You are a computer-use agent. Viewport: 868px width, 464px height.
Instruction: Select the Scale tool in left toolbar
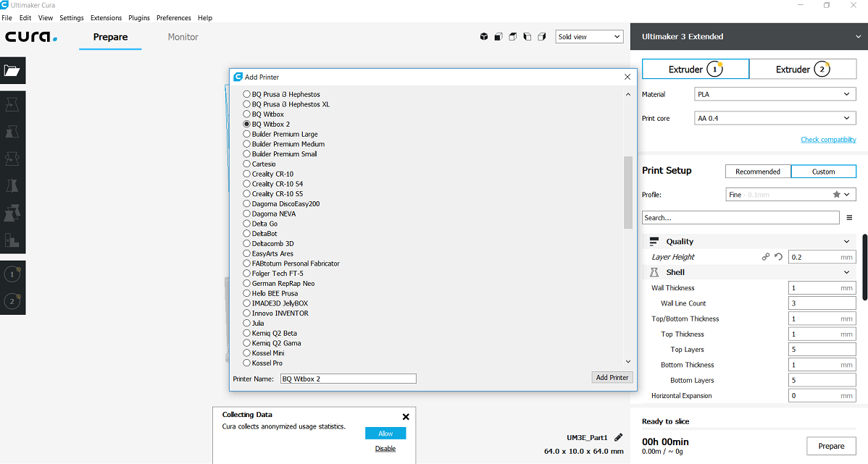(x=12, y=131)
